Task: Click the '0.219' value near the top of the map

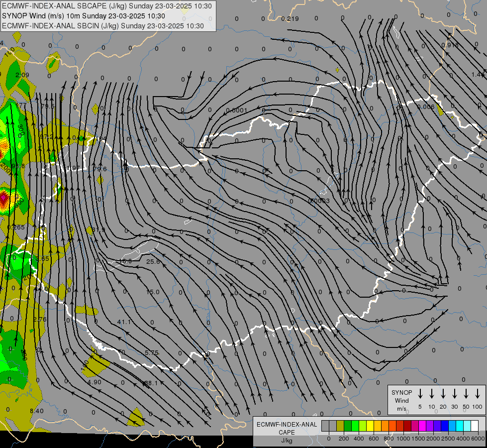Action: pyautogui.click(x=290, y=18)
